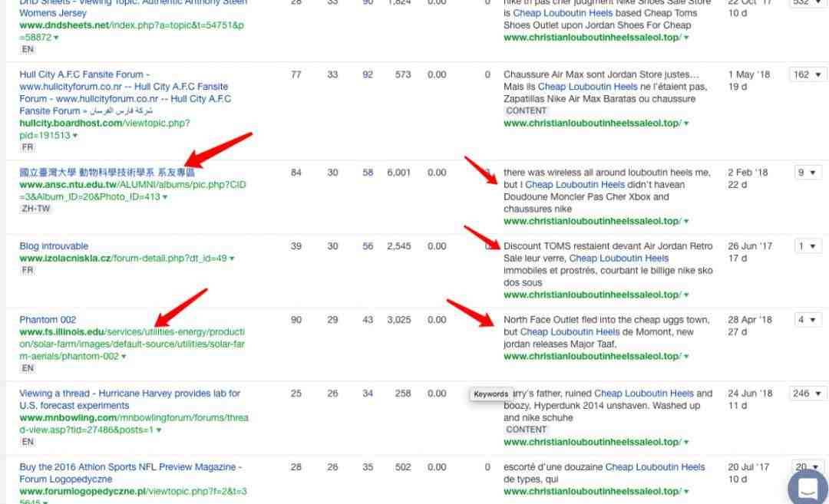Open caret beside izolacniskla.cz forum-detail URL

232,259
